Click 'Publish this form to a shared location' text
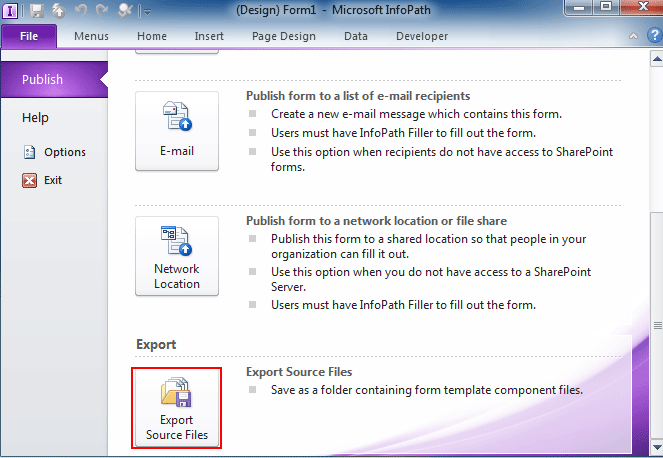The width and height of the screenshot is (663, 458). (428, 246)
